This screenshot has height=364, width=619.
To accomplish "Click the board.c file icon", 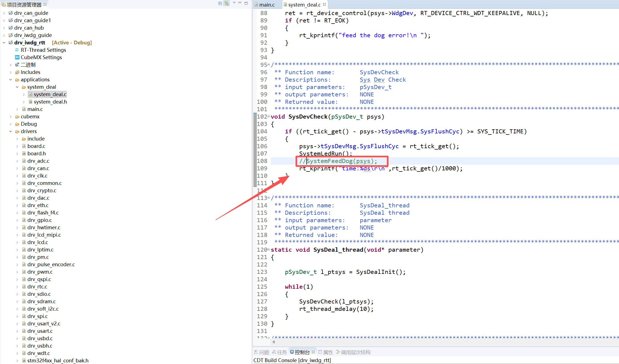I will click(x=24, y=146).
